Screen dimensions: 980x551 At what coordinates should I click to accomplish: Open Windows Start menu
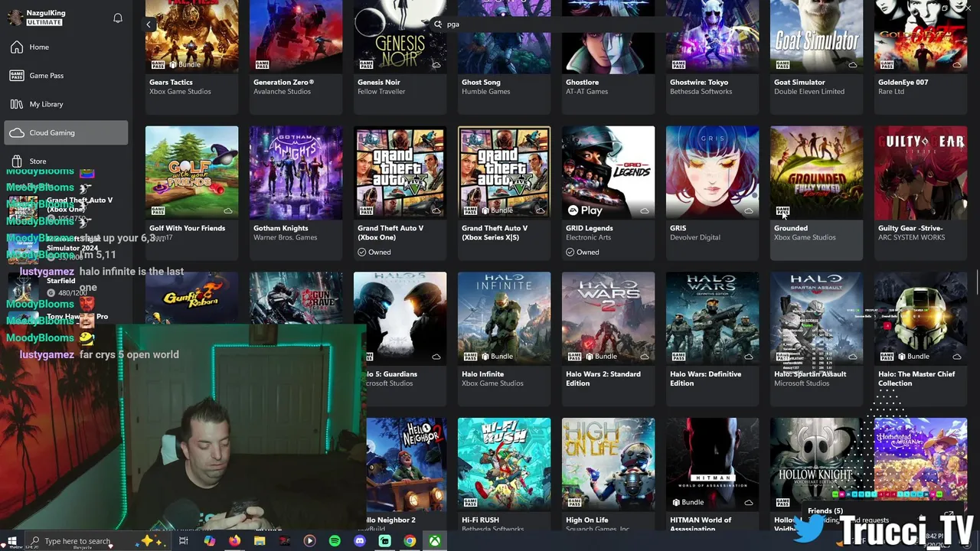[11, 541]
